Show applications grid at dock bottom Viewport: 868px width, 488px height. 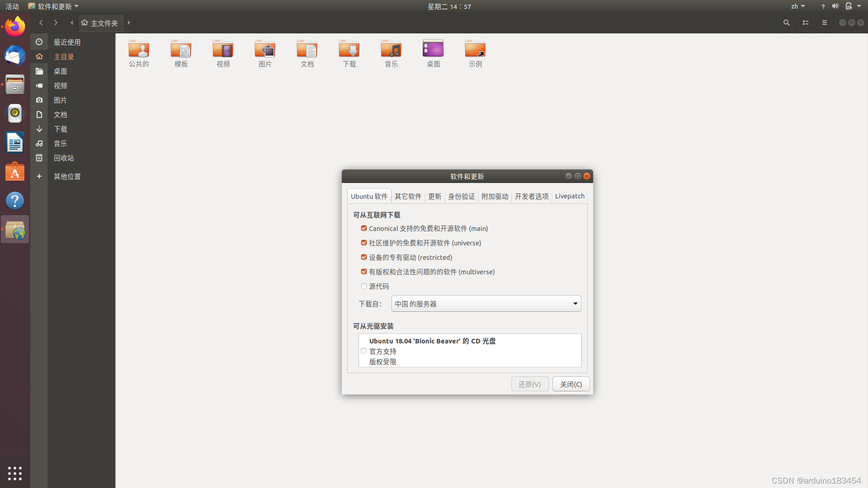point(15,473)
